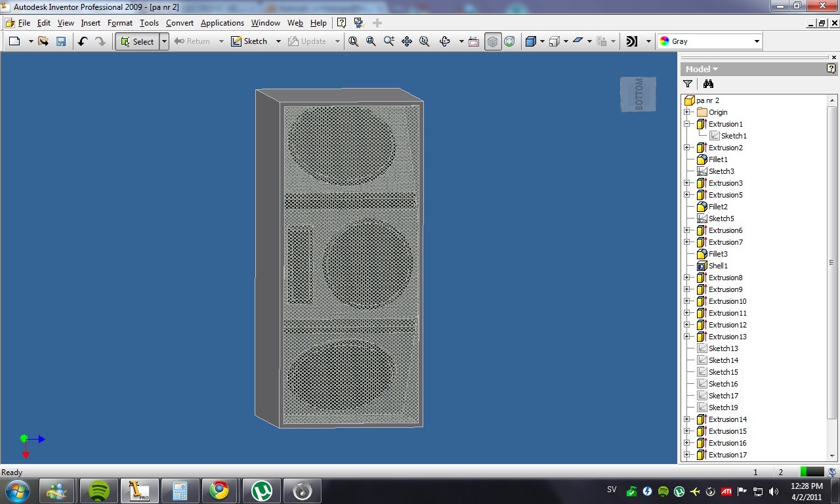Screen dimensions: 840x504
Task: Open Chrome from the taskbar
Action: click(x=219, y=491)
